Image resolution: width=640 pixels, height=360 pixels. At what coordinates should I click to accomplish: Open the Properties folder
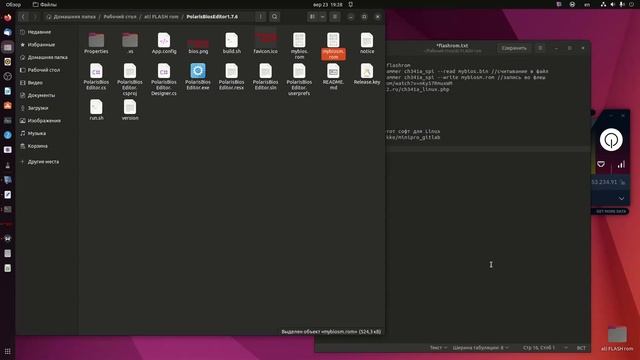(x=96, y=43)
